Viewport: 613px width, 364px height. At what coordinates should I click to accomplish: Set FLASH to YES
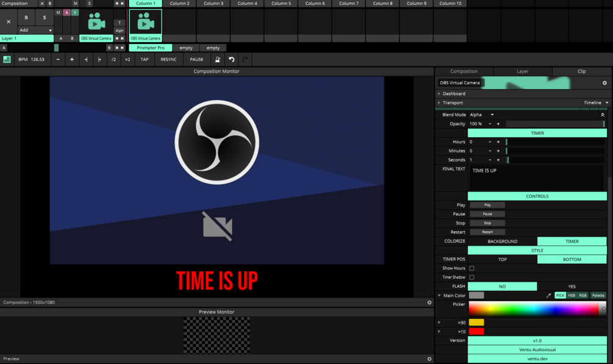(x=572, y=286)
